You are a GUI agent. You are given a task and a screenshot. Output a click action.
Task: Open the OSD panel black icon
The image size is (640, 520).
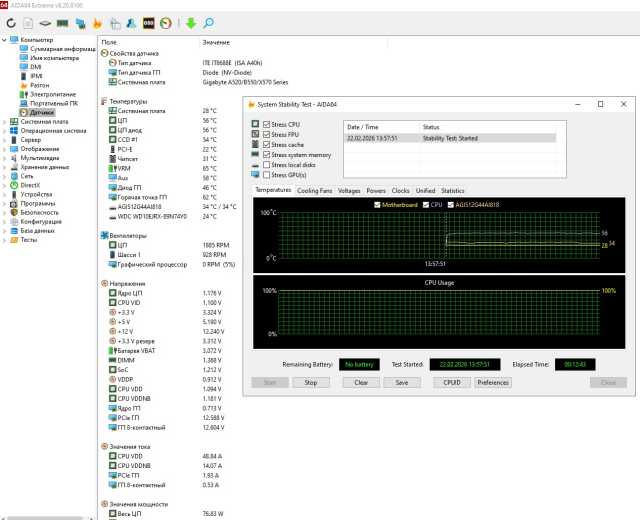tap(148, 23)
